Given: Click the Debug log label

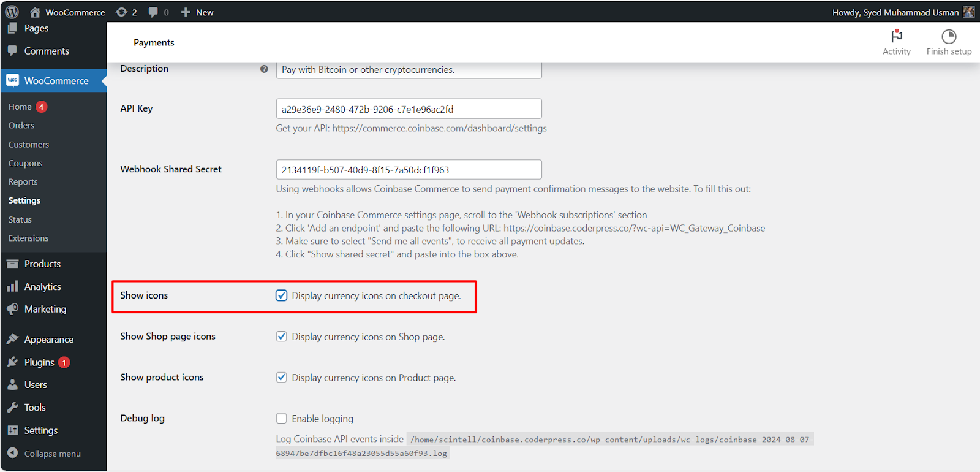Looking at the screenshot, I should pos(142,419).
